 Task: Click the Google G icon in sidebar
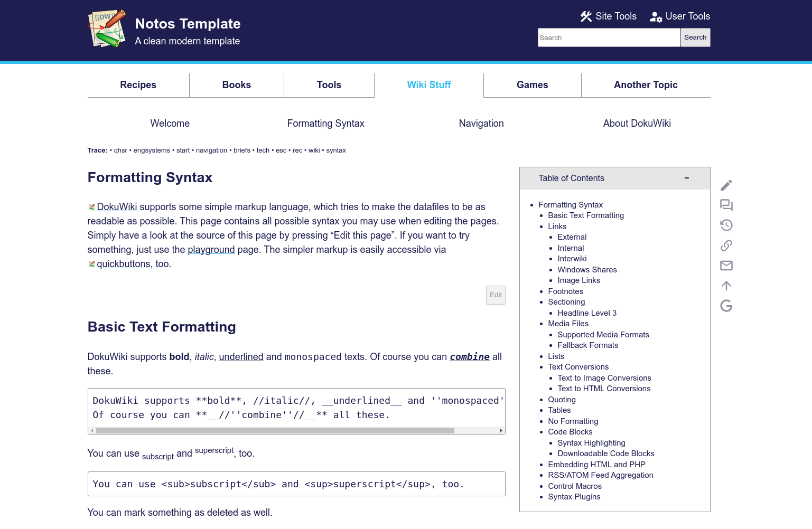tap(726, 306)
